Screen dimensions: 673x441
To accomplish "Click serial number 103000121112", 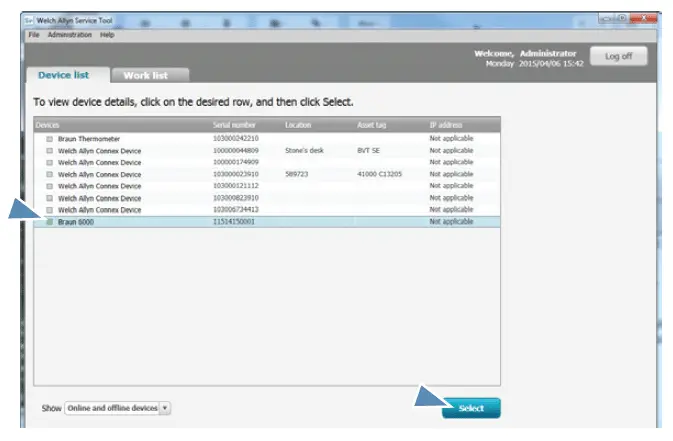I will point(236,186).
